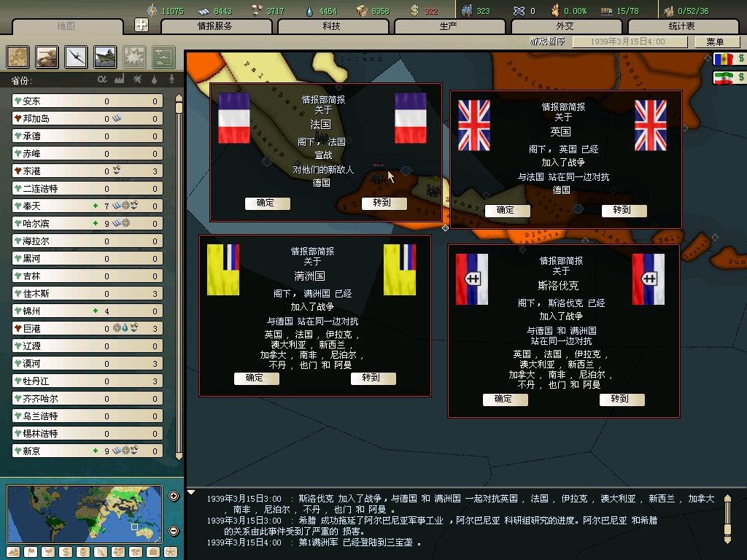Select province 邦加岛 in the list

[x=88, y=119]
